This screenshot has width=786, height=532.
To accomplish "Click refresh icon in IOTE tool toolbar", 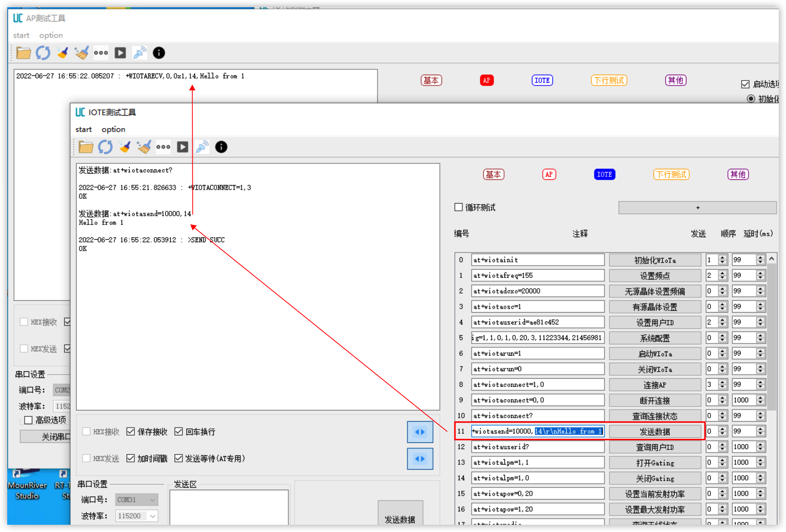I will (105, 147).
